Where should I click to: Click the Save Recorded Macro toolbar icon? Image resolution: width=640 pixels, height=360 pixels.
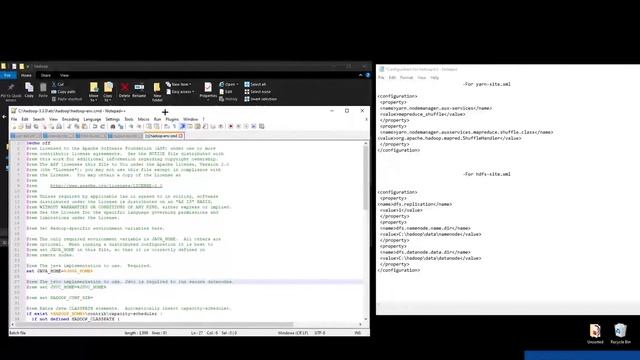point(262,127)
